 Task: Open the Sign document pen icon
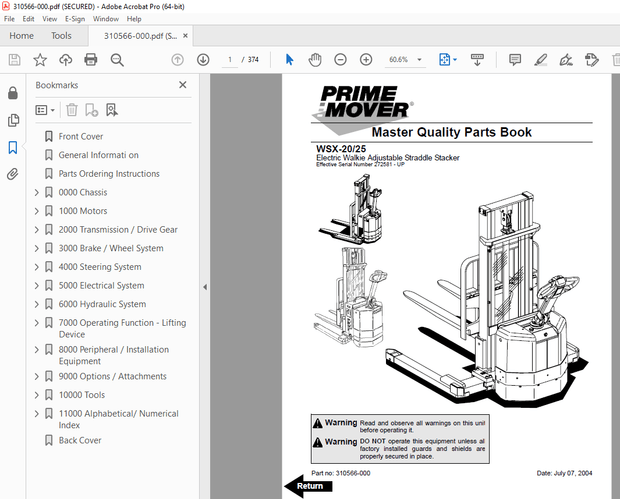pos(566,60)
